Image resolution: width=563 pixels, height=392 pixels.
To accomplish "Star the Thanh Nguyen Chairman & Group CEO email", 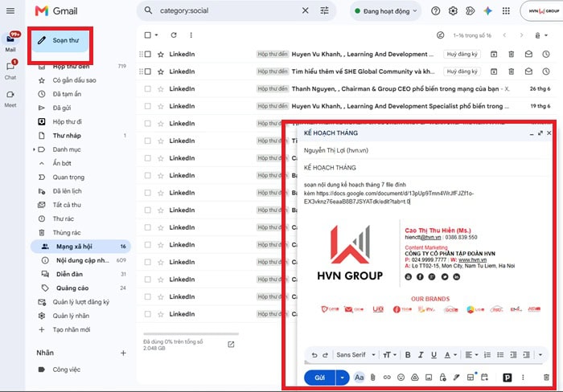I will (x=161, y=88).
